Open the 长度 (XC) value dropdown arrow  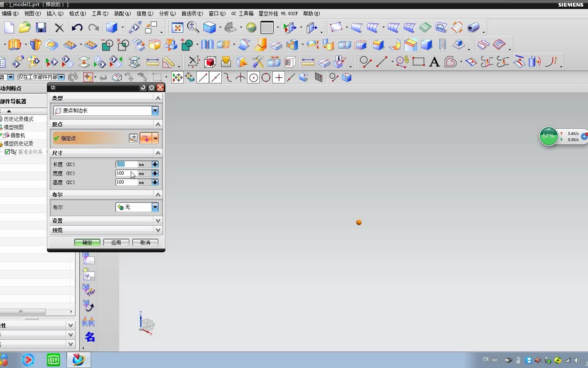point(155,164)
